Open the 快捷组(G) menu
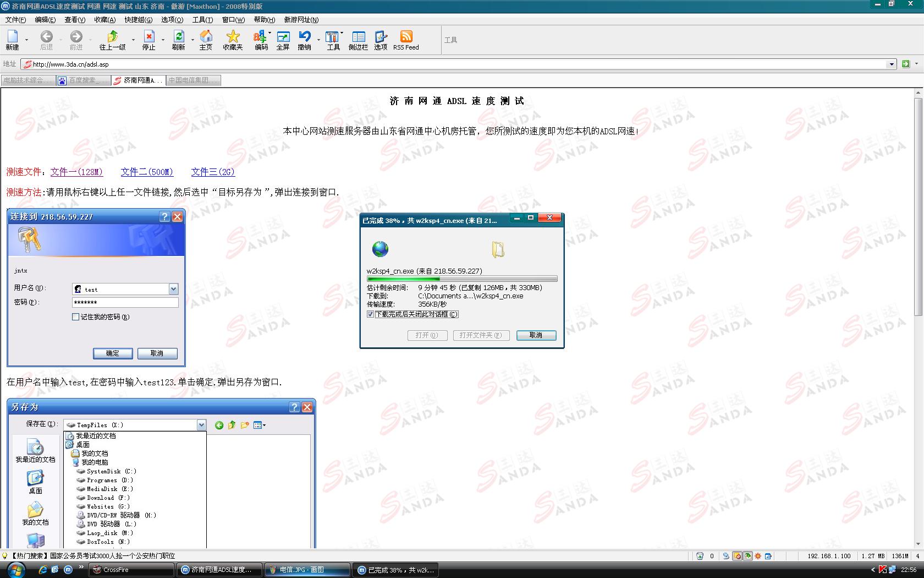 click(138, 20)
